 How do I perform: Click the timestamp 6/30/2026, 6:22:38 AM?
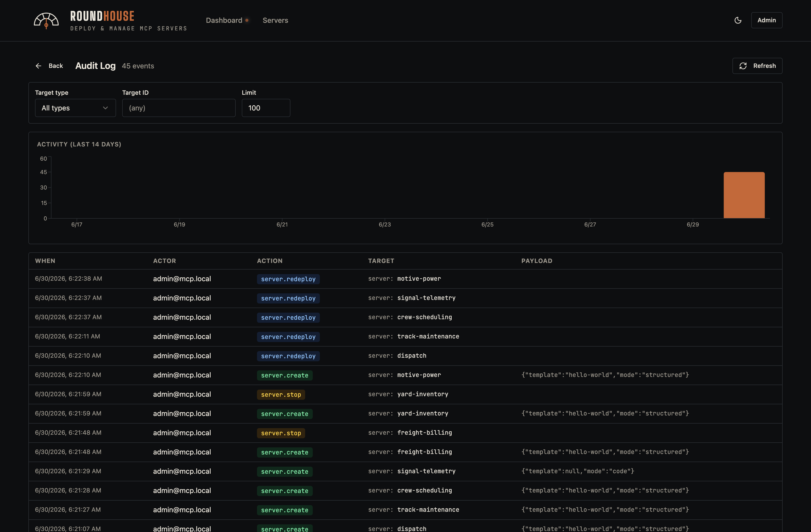point(68,279)
